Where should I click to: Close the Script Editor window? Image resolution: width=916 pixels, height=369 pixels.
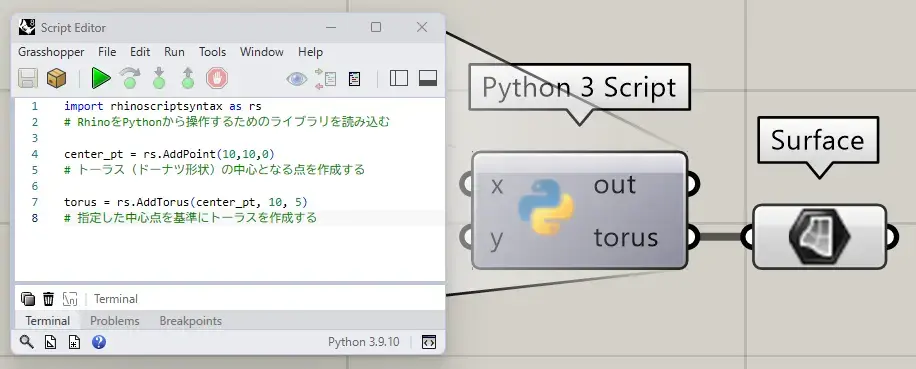[x=422, y=27]
